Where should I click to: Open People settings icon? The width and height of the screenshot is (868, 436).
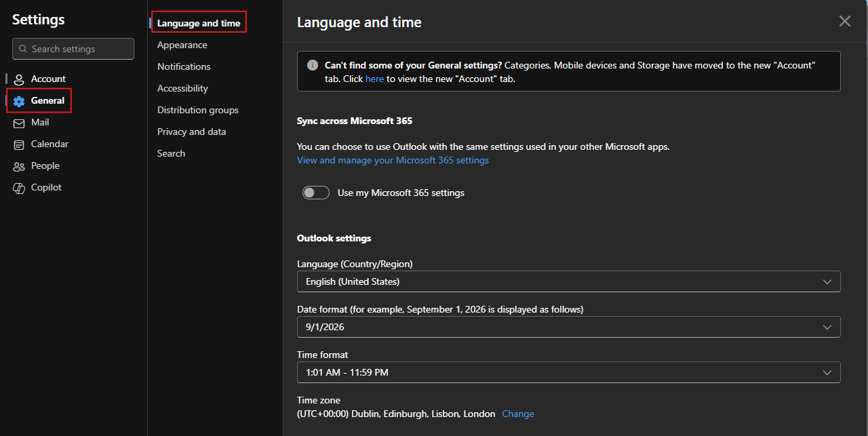coord(19,166)
